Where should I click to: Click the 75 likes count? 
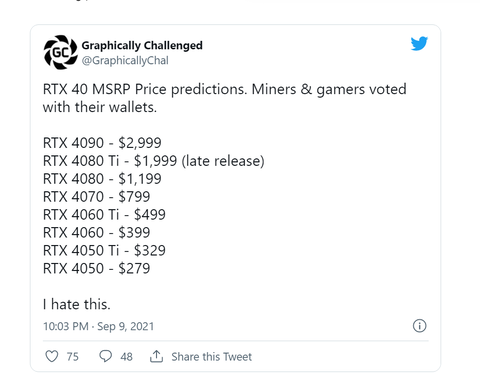pos(73,357)
